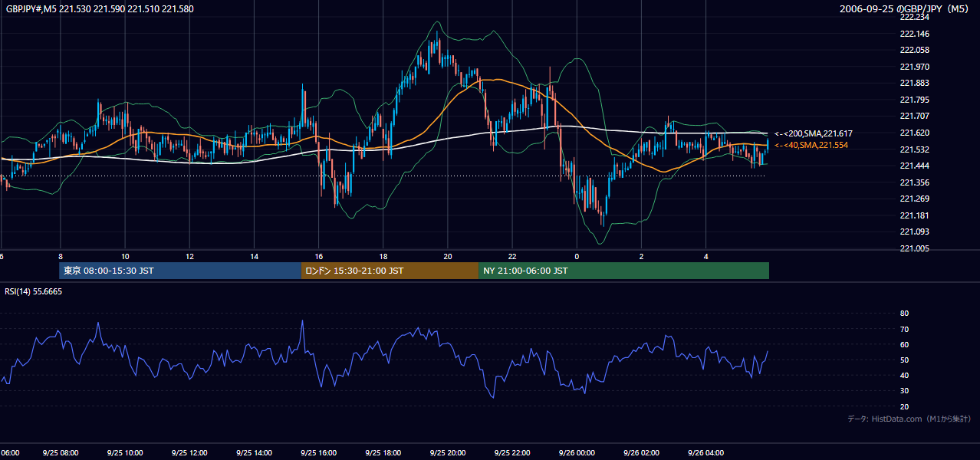Click the RSI scale value 50
The image size is (980, 460).
[x=904, y=360]
